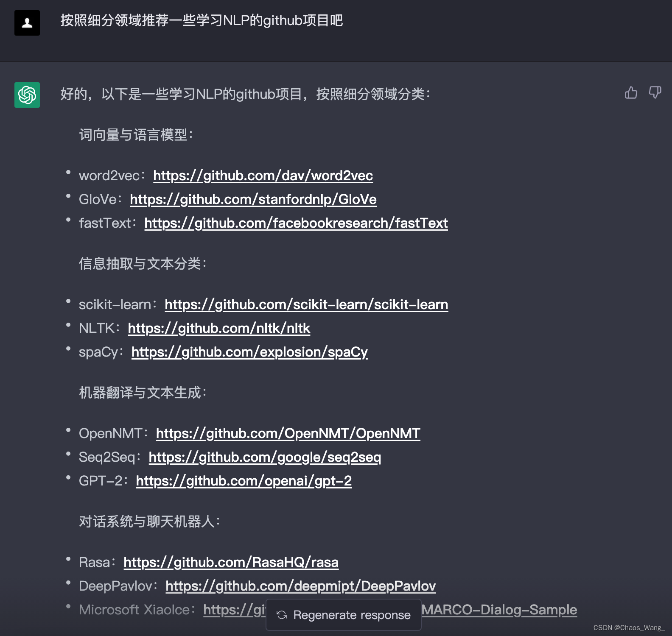
Task: Click the label Microsoft XiaoIce
Action: tap(134, 610)
